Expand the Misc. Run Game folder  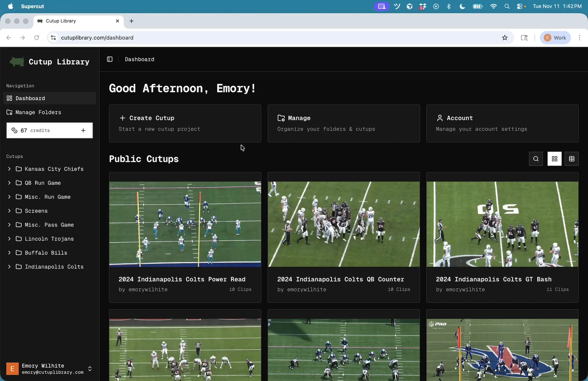[x=9, y=197]
